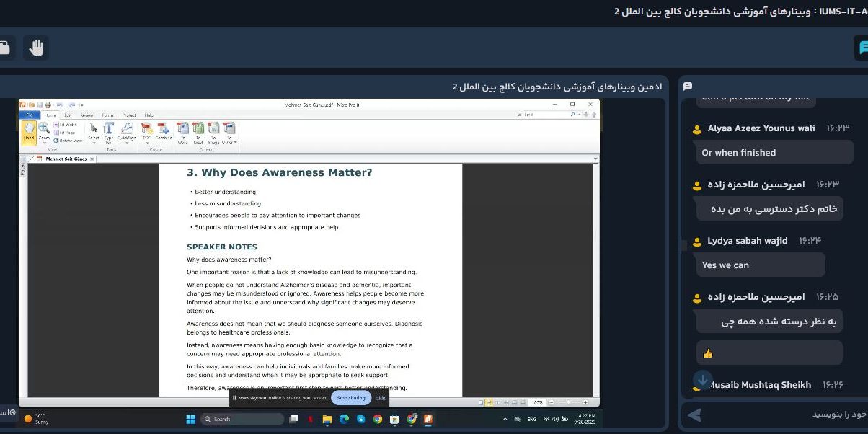This screenshot has height=434, width=868.
Task: Open Microsoft Edge from the taskbar
Action: click(344, 419)
